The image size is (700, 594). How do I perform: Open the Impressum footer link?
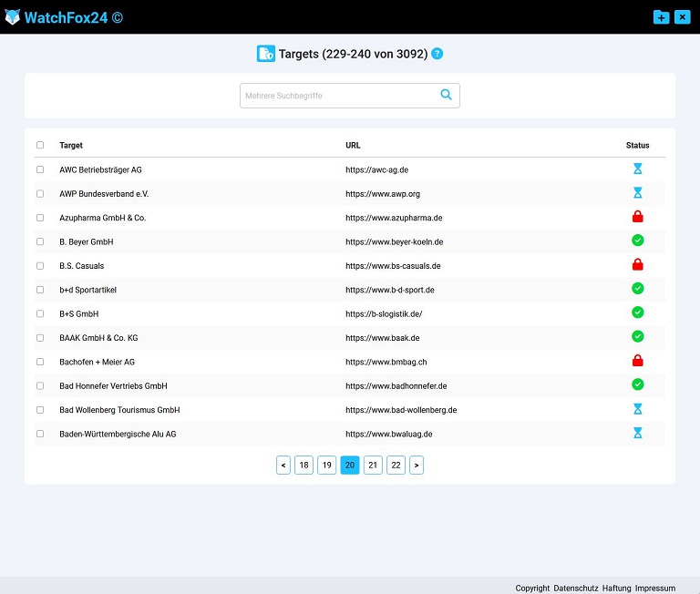click(654, 589)
